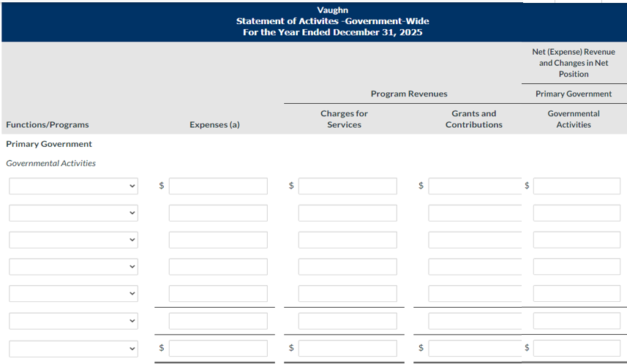The height and width of the screenshot is (364, 627).
Task: Focus the third row Expenses input field
Action: pos(218,240)
